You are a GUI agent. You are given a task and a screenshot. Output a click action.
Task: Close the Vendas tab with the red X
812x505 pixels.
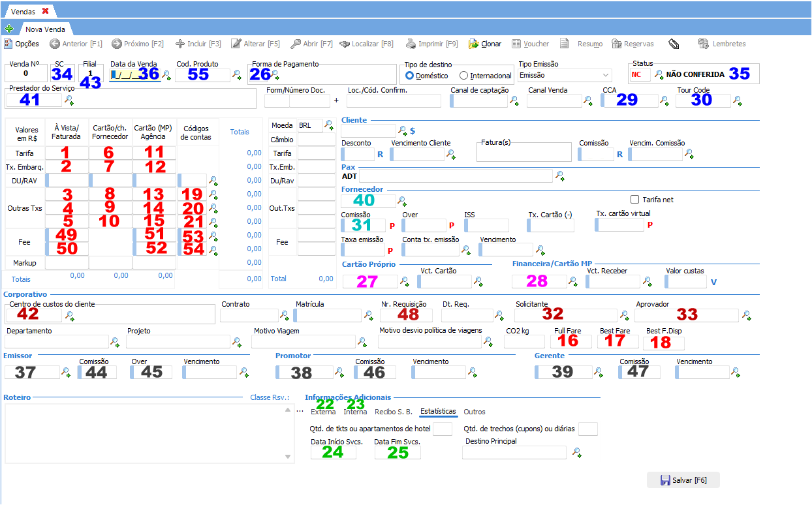(x=45, y=11)
